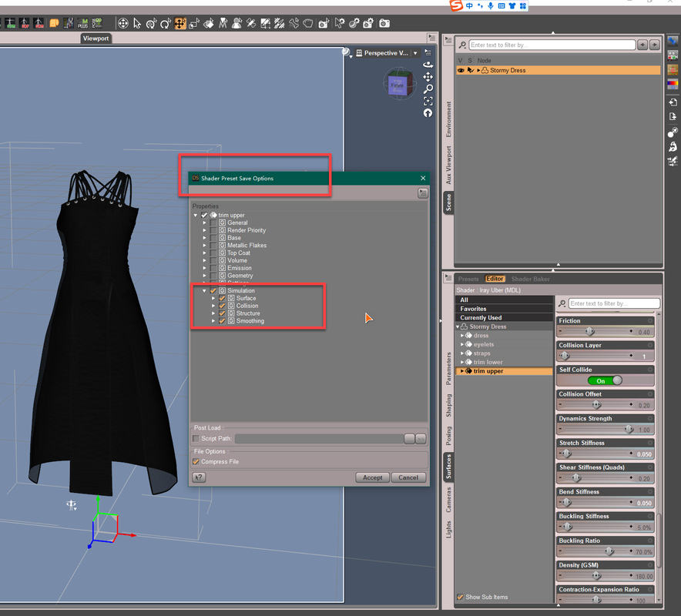681x616 pixels.
Task: Click the M PLUS toolbar icon
Action: click(82, 23)
